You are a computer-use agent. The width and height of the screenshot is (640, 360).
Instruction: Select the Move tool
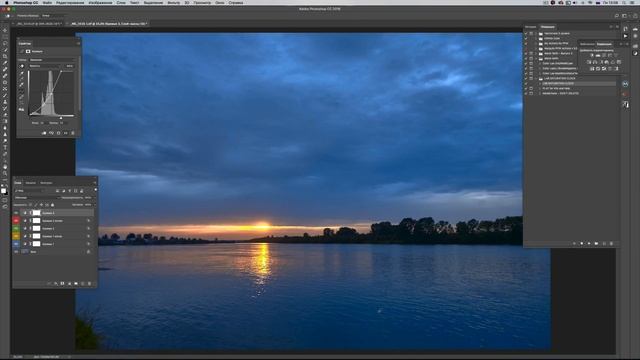pyautogui.click(x=5, y=30)
